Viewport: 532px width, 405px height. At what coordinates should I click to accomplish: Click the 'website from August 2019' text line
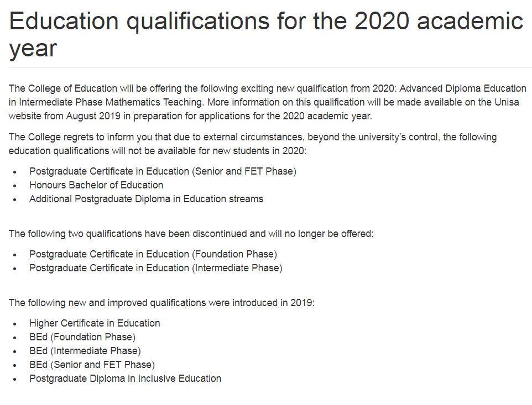[x=190, y=116]
